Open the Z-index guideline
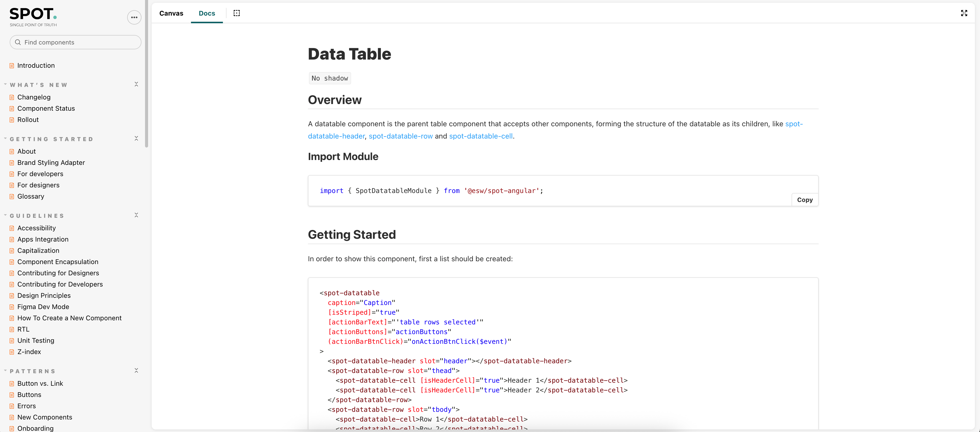 click(29, 352)
